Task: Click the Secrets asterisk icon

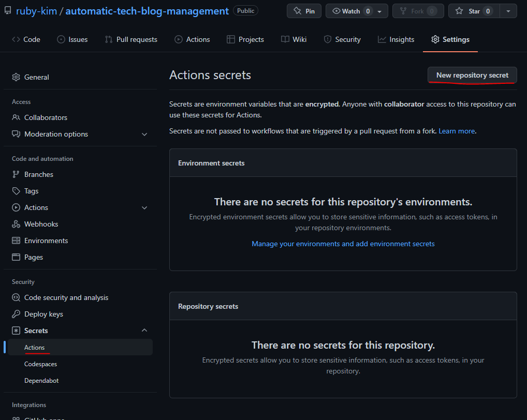Action: pyautogui.click(x=16, y=331)
